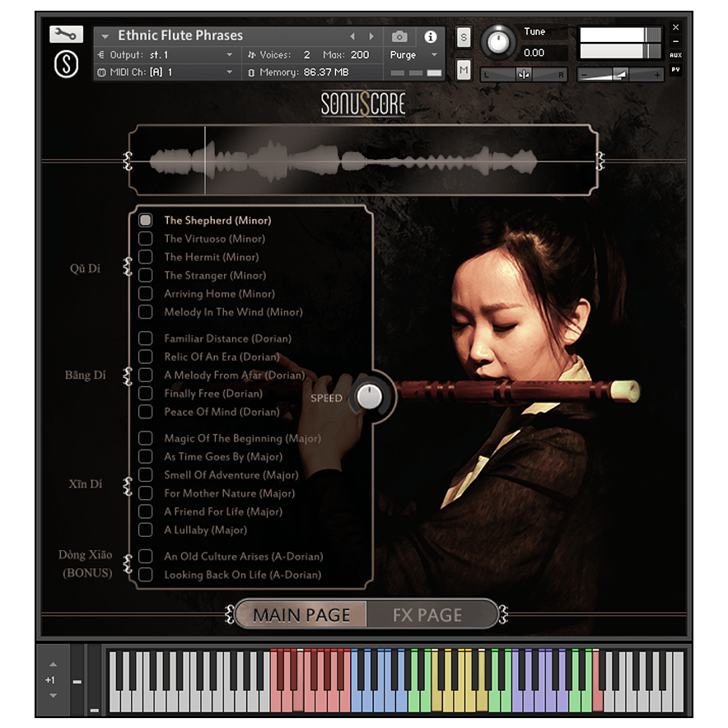Image resolution: width=728 pixels, height=728 pixels.
Task: Select Finally Free (Dorian) checkbox
Action: coord(145,394)
